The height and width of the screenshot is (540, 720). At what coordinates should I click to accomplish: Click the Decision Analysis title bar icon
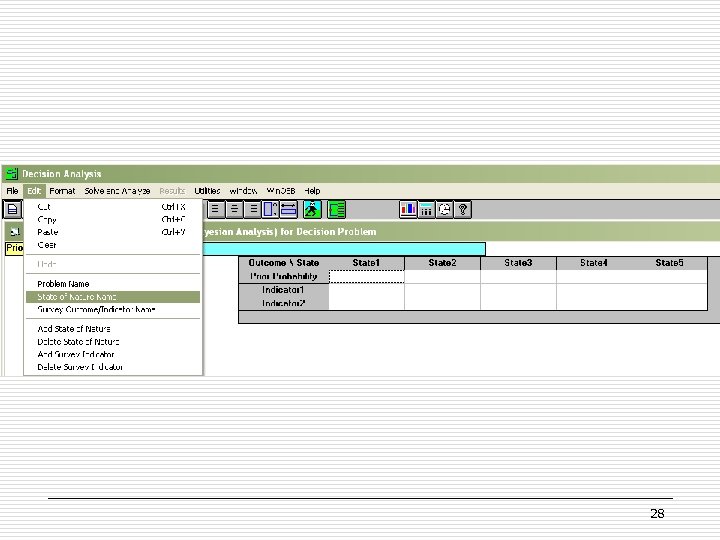(x=11, y=174)
